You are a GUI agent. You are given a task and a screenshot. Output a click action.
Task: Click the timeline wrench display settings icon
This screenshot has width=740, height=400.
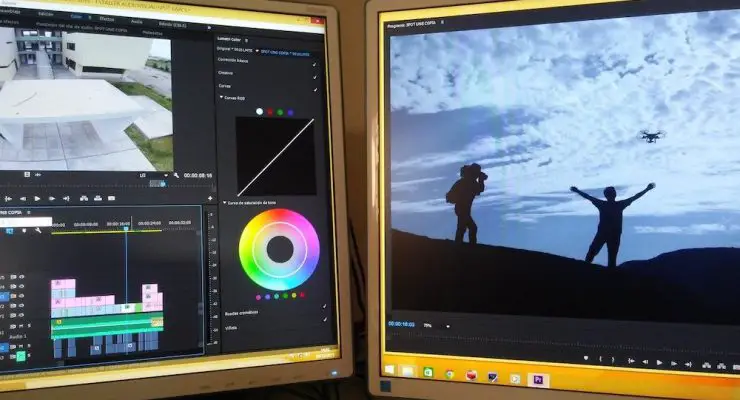38,231
